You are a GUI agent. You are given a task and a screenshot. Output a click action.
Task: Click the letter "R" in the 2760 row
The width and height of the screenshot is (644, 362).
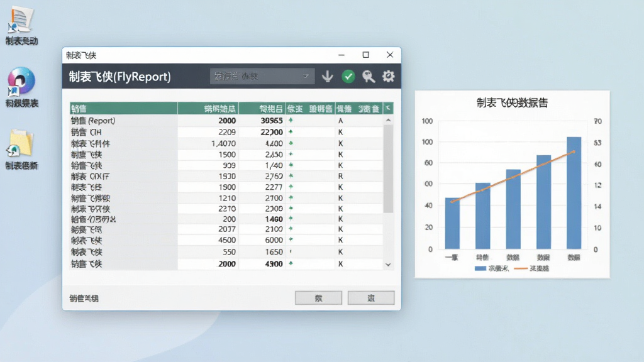pyautogui.click(x=340, y=176)
